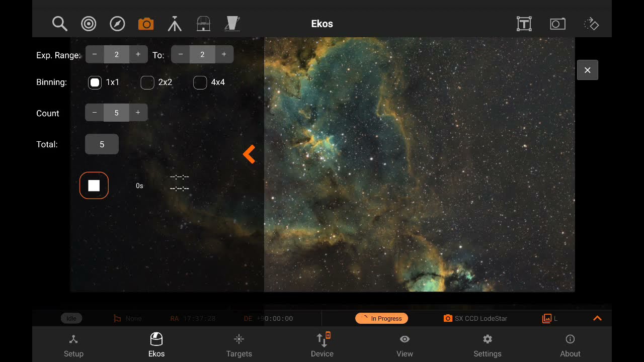Increase Exp. Range To value
Image resolution: width=644 pixels, height=362 pixels.
[x=224, y=54]
